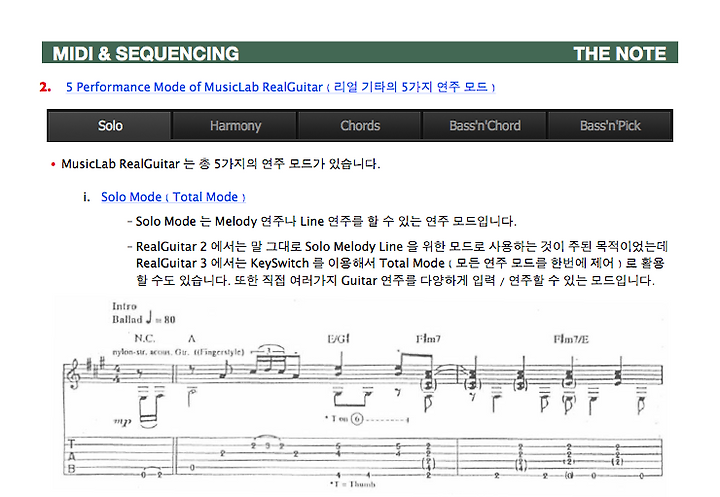Click the 'N.C.' marking on the score

145,339
